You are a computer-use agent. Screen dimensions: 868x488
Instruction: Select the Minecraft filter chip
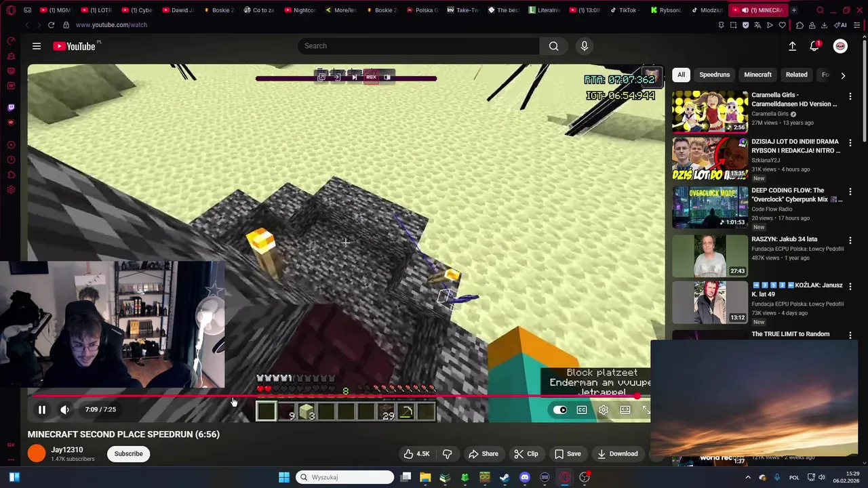(757, 75)
